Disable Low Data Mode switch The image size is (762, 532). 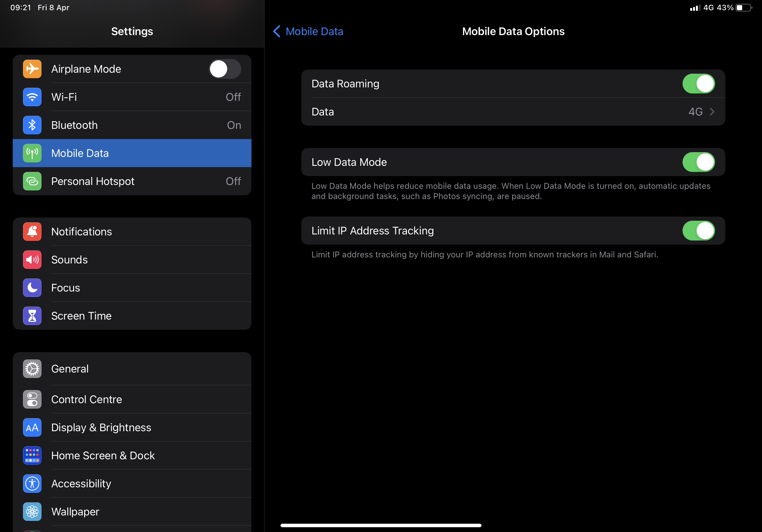tap(698, 162)
